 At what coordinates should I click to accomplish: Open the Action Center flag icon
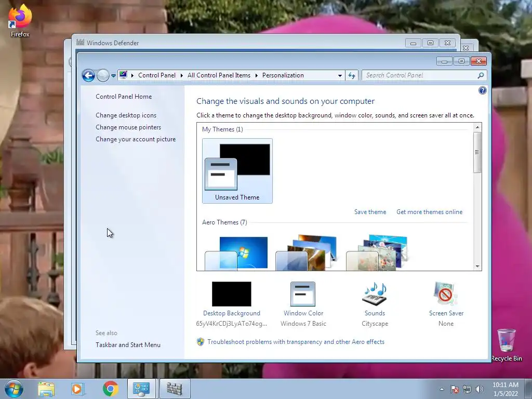(x=455, y=390)
